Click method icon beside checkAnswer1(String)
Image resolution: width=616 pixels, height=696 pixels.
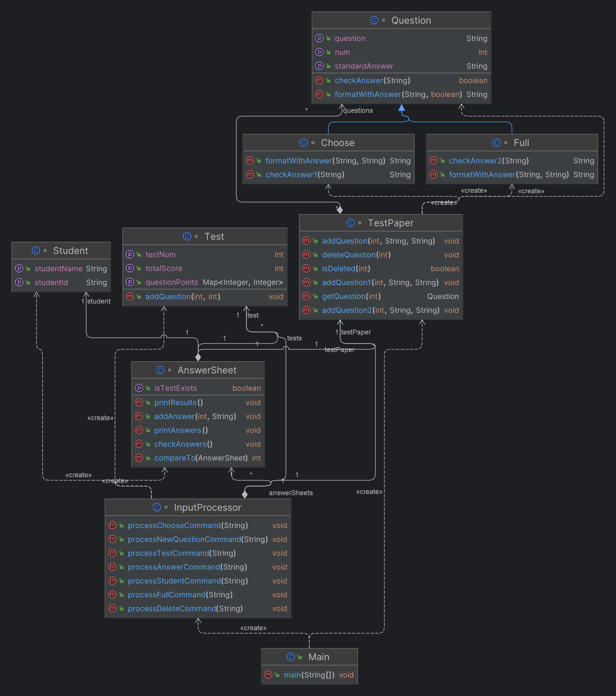(x=250, y=174)
